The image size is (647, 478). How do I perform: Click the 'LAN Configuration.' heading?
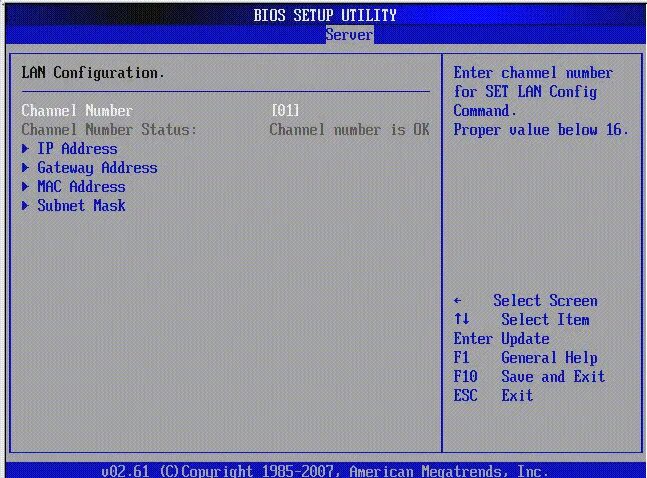tap(93, 73)
